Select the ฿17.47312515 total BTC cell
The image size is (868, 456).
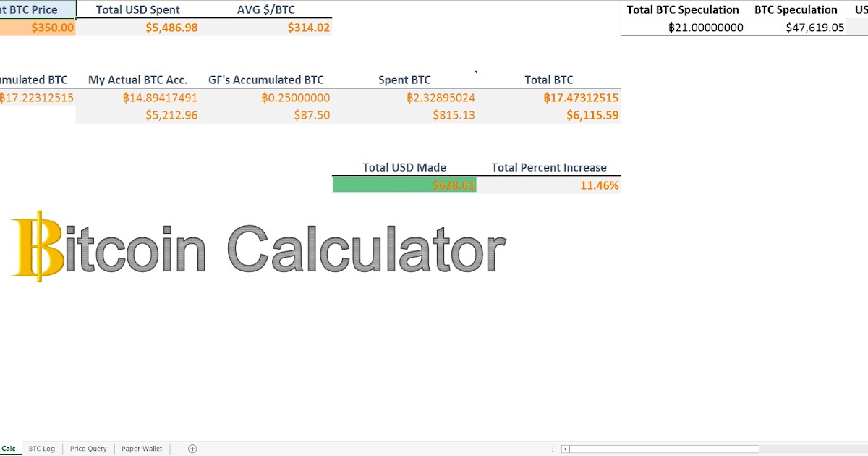point(549,98)
